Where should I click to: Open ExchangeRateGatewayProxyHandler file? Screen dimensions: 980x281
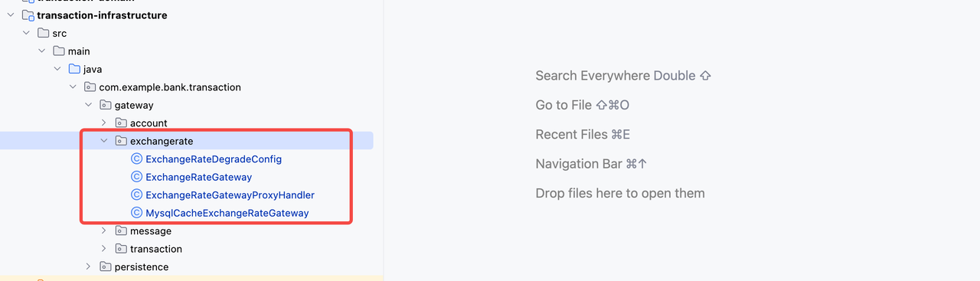230,195
